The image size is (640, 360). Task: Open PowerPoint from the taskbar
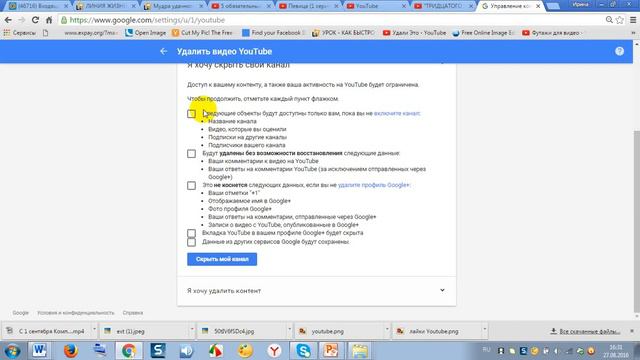[x=331, y=351]
